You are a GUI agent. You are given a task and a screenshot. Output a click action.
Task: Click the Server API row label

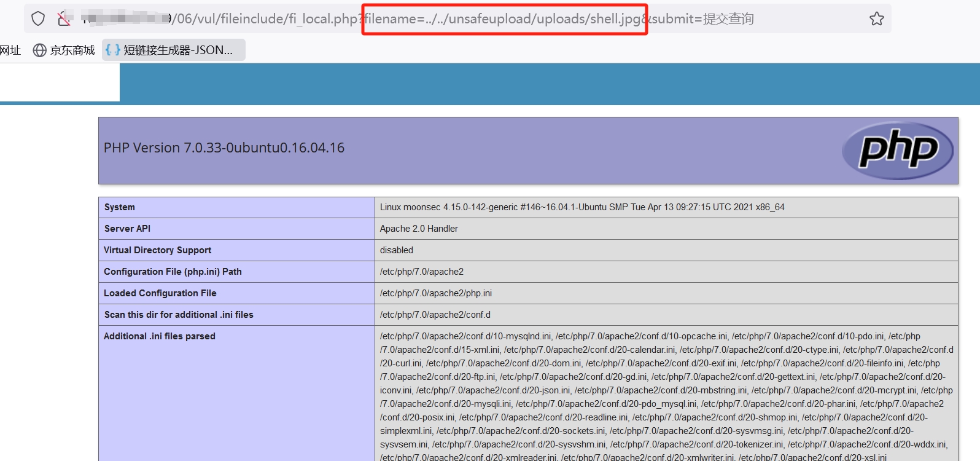[x=127, y=229]
